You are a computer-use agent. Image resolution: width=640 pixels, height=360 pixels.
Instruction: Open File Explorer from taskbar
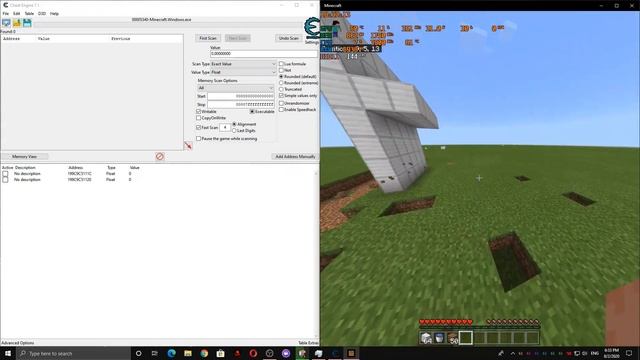tap(188, 353)
